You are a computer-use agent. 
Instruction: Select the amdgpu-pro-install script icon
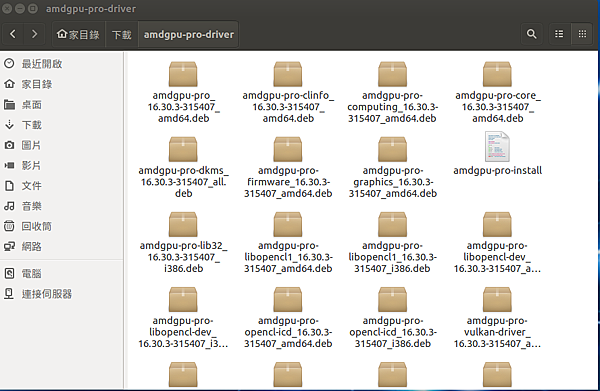pos(497,147)
